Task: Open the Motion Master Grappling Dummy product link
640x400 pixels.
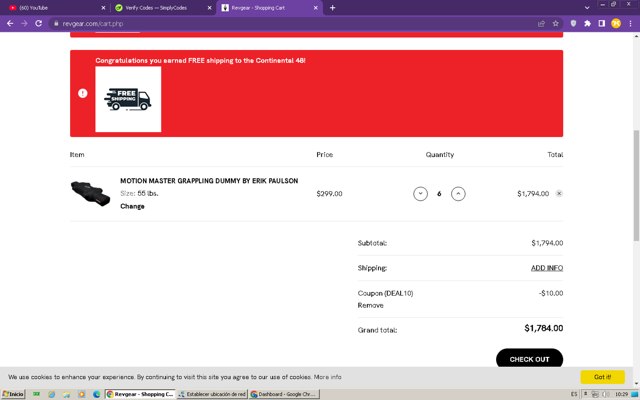Action: click(x=209, y=181)
